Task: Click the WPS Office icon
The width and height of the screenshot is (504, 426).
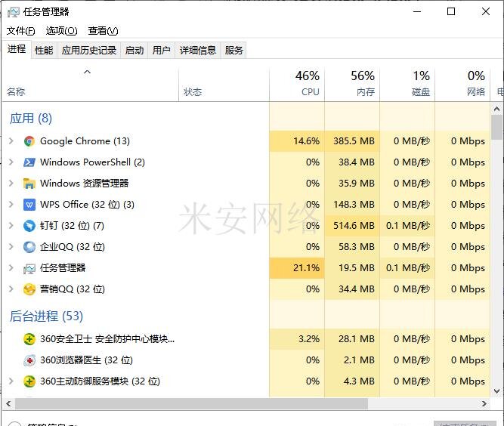Action: [x=29, y=205]
